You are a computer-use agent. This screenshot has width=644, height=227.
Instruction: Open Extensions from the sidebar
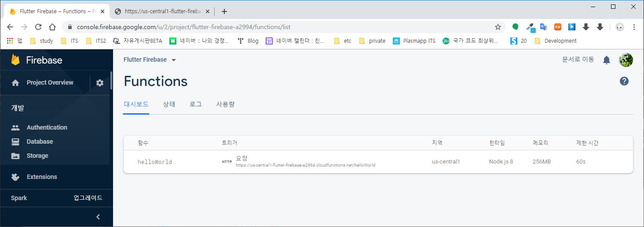coord(42,177)
